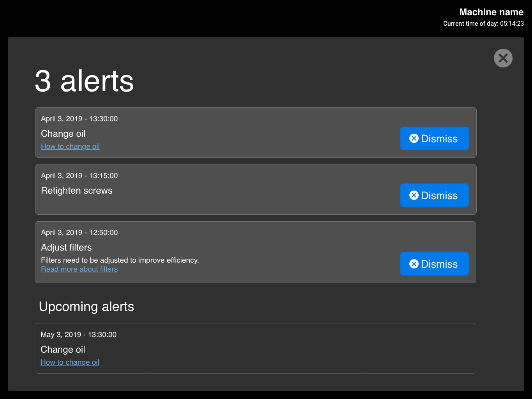
Task: Click the April 3, 2019 - 13:30:00 timestamp
Action: coord(79,119)
